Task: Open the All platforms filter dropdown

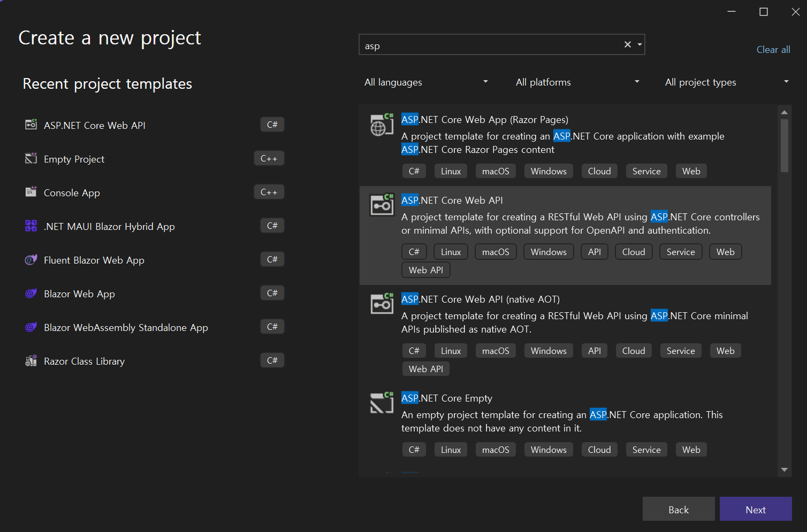Action: [x=577, y=82]
